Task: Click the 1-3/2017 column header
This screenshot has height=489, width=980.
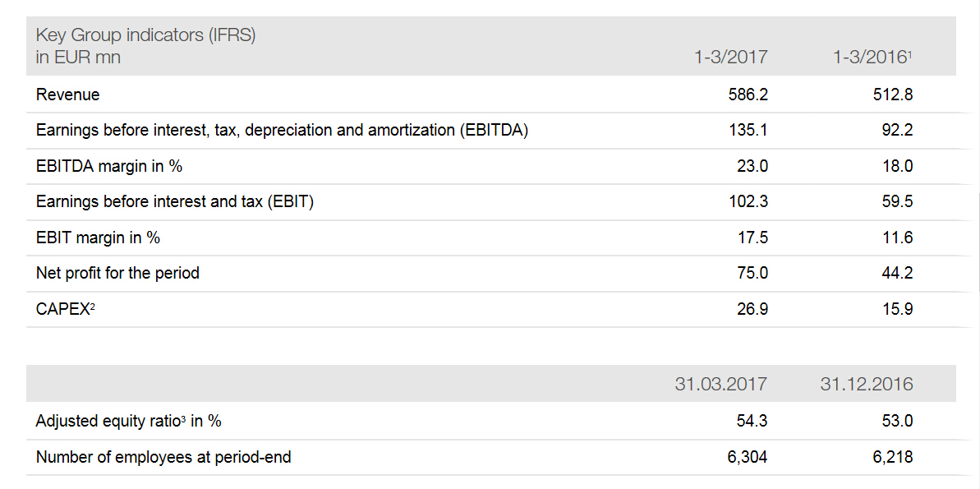Action: (x=731, y=58)
